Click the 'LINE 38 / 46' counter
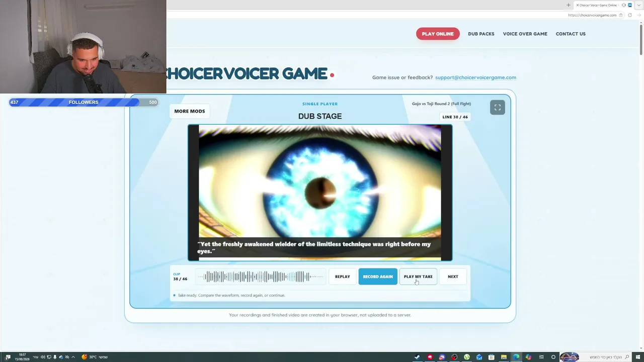 tap(455, 117)
